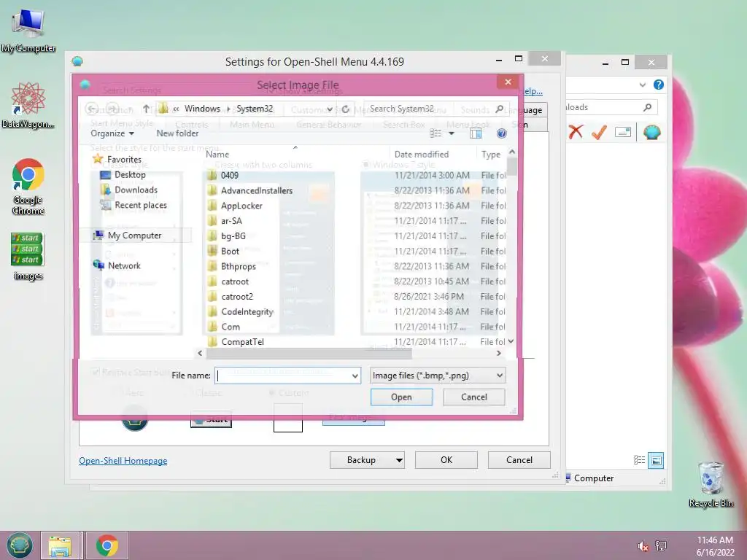Click the folder icon of AppLocker row

pos(212,206)
